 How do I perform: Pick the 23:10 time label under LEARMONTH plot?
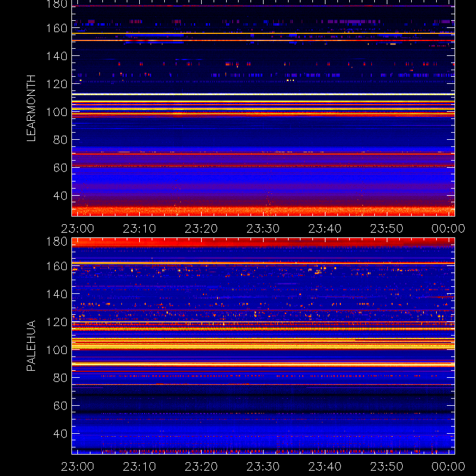coord(139,228)
